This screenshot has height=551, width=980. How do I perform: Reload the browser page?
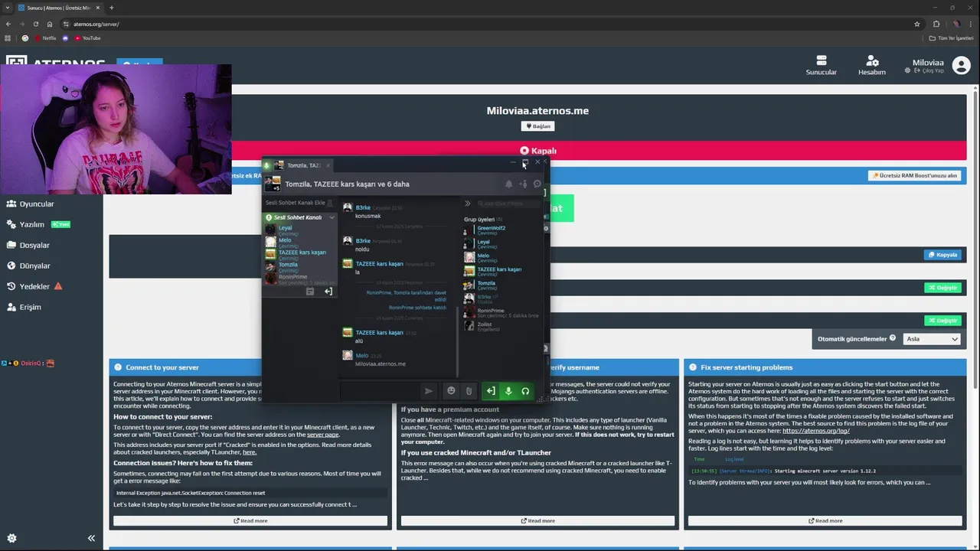coord(34,24)
